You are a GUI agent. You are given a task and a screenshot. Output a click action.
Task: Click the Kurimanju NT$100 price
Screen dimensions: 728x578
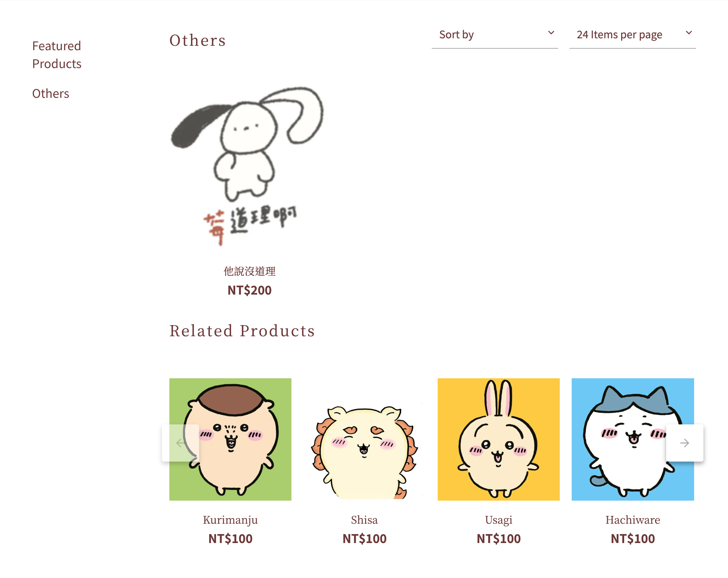coord(230,539)
